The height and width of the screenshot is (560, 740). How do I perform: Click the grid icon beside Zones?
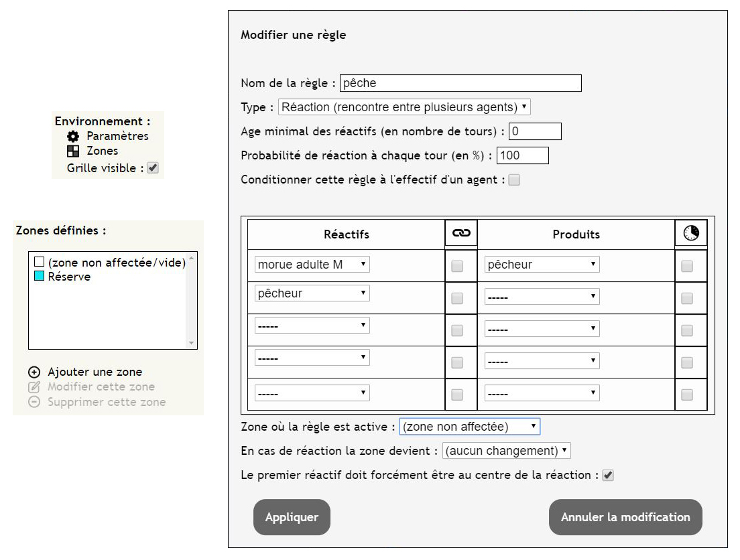72,151
